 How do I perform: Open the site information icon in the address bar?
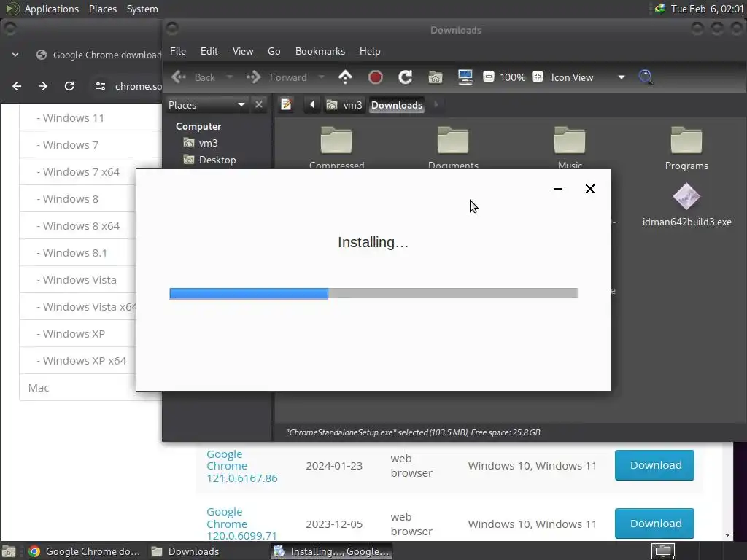[x=101, y=86]
